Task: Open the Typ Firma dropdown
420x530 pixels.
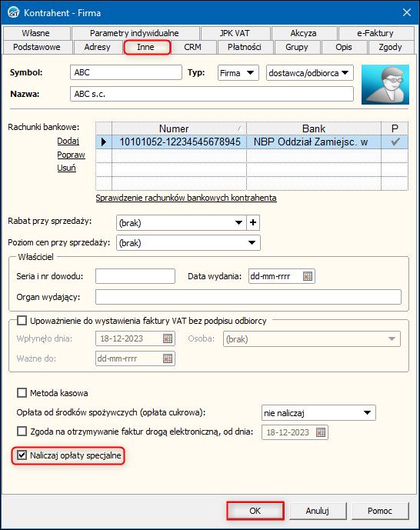Action: [x=238, y=72]
